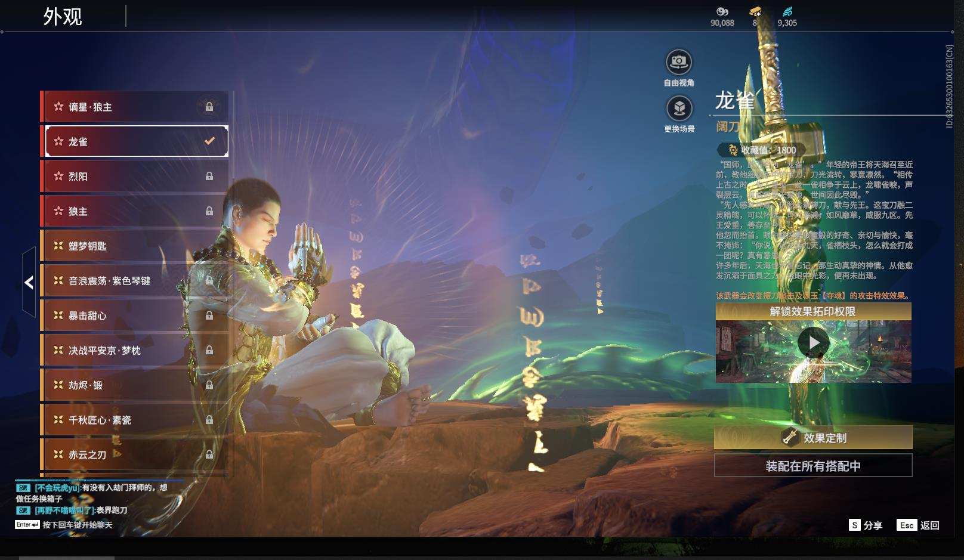Click the lock icon on 劫烬·锻
The image size is (964, 560).
[209, 385]
